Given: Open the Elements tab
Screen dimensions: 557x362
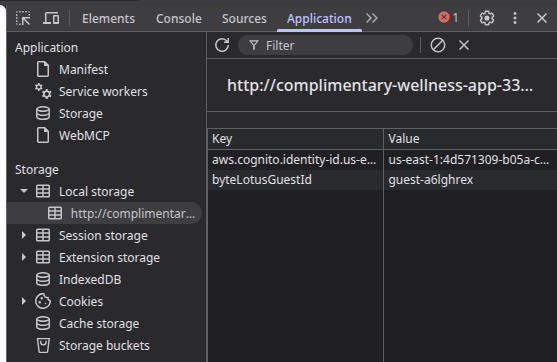Looking at the screenshot, I should click(x=108, y=18).
